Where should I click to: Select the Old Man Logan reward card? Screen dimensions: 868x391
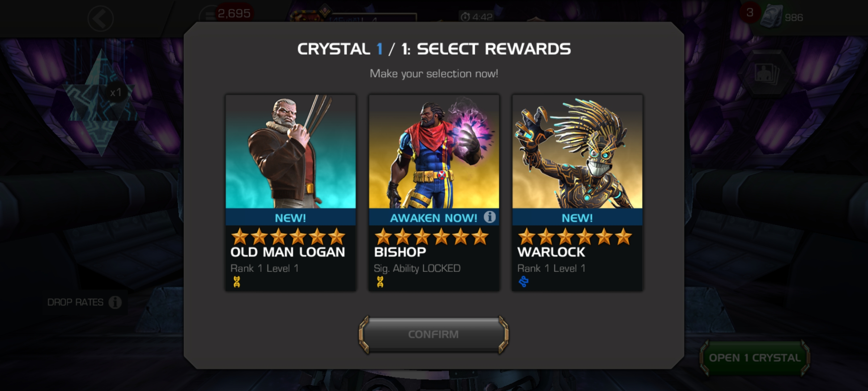coord(291,193)
